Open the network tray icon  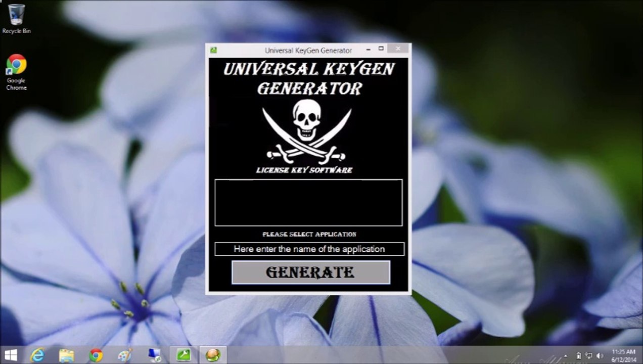point(589,355)
